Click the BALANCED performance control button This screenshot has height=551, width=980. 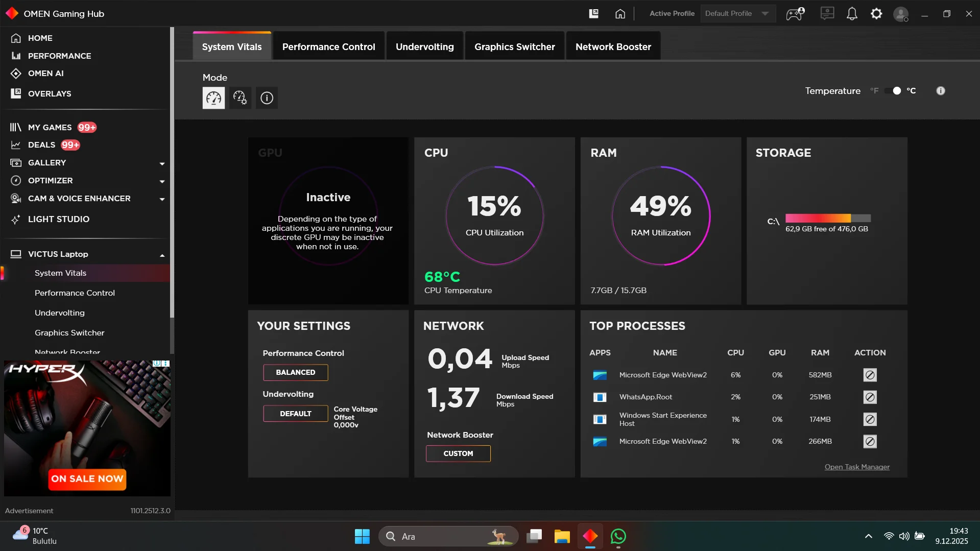point(295,372)
